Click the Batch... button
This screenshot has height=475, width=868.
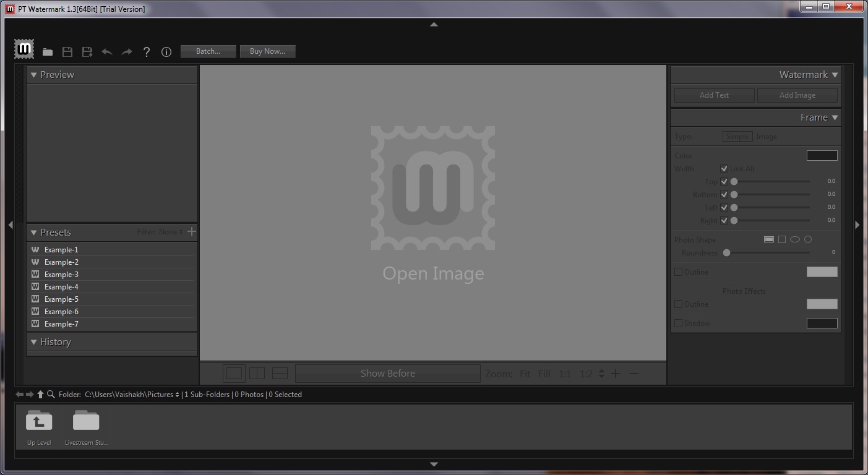tap(208, 51)
